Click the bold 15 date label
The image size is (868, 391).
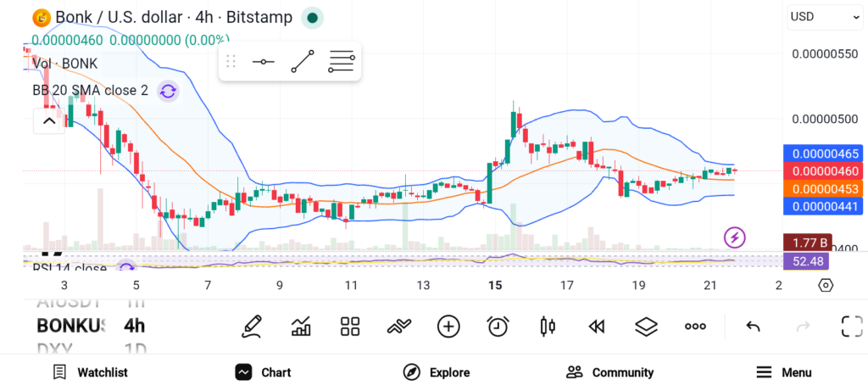pos(495,286)
